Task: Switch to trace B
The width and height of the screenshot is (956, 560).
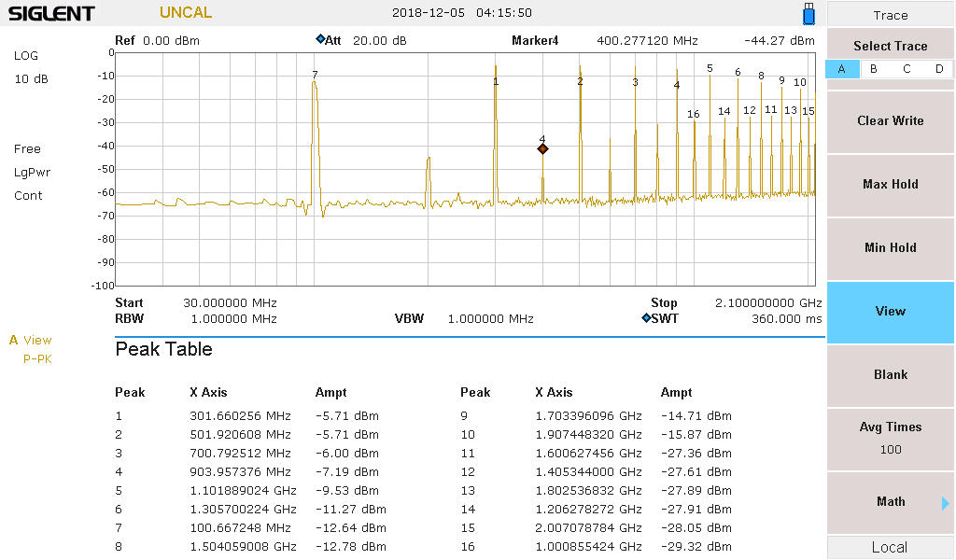Action: (874, 69)
